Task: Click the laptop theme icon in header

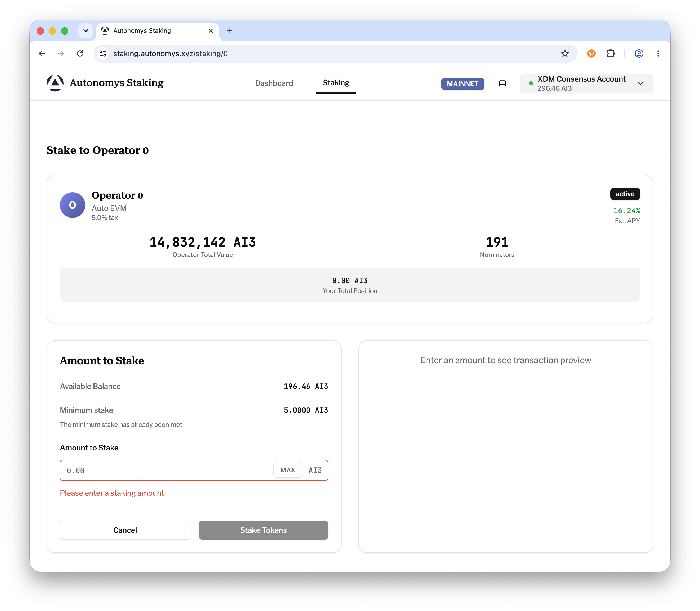Action: [502, 83]
